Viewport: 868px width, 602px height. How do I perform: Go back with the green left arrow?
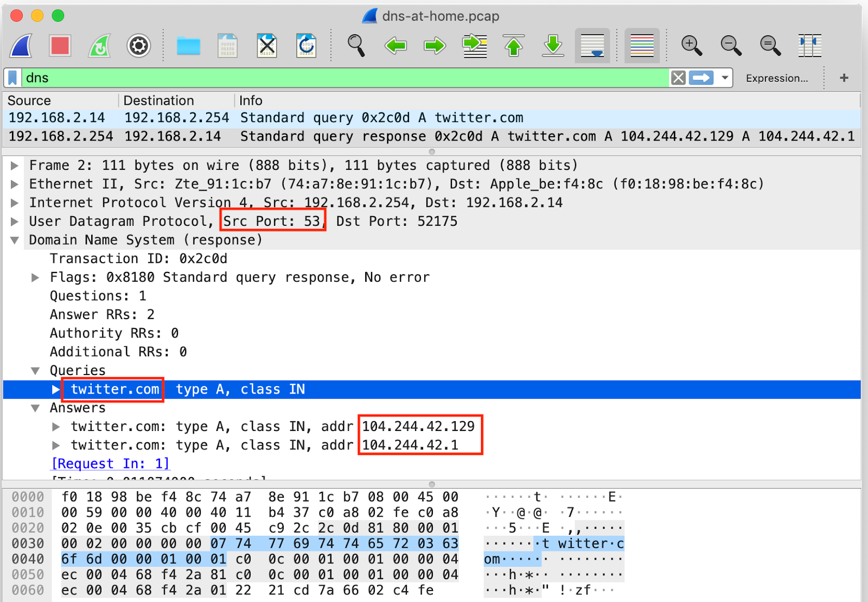tap(395, 46)
